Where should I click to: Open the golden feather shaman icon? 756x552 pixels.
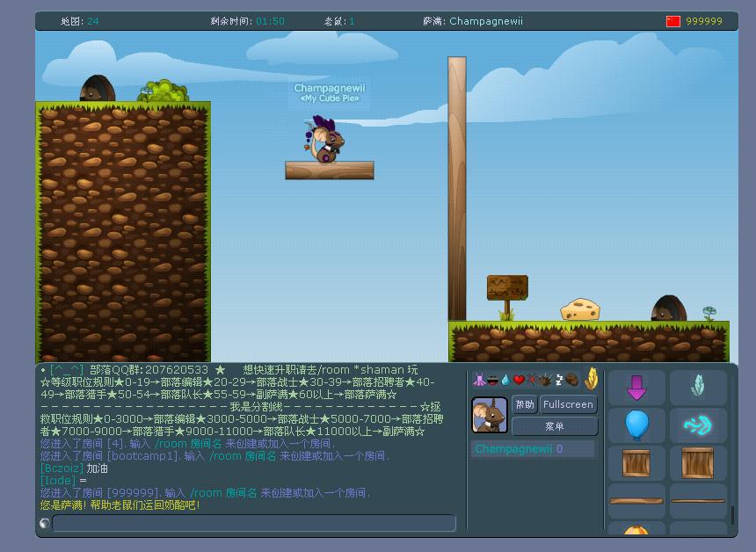coord(591,379)
